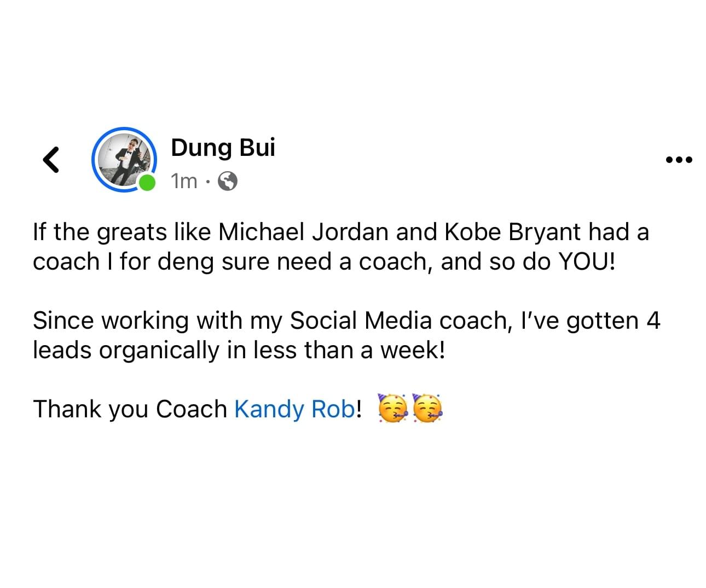The width and height of the screenshot is (706, 588).
Task: Tap the back arrow
Action: click(51, 160)
